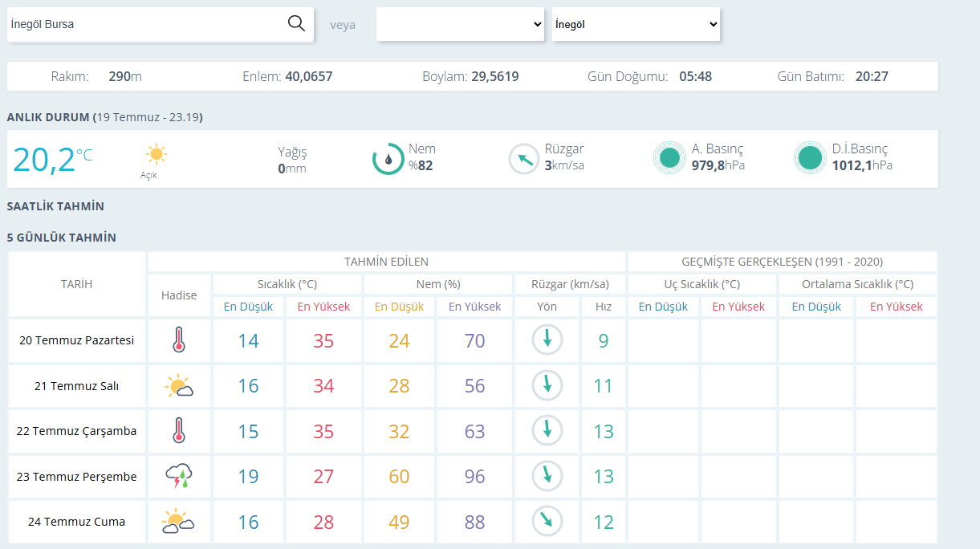Click the 20 Temmuz Pazartesi date cell
The width and height of the screenshot is (980, 549).
coord(76,340)
